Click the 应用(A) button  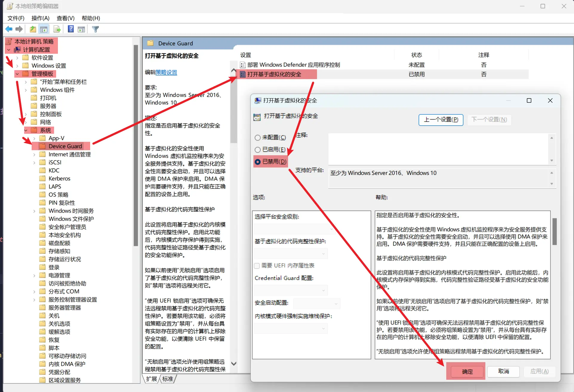click(539, 371)
